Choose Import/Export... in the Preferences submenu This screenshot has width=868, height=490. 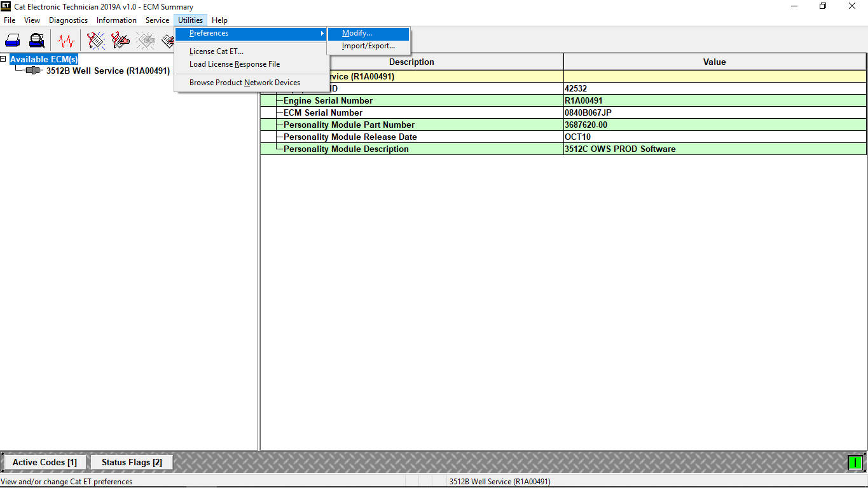(368, 46)
